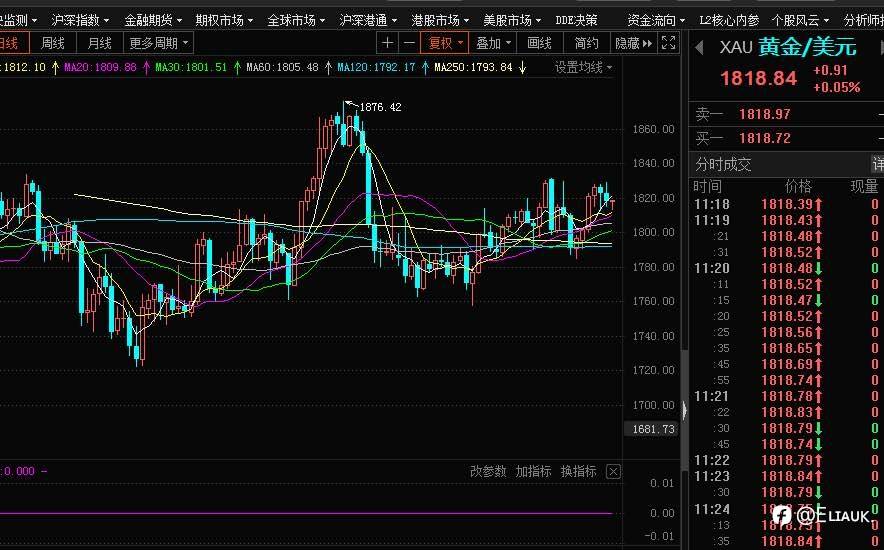
Task: Click the 价格 column header
Action: coord(798,187)
